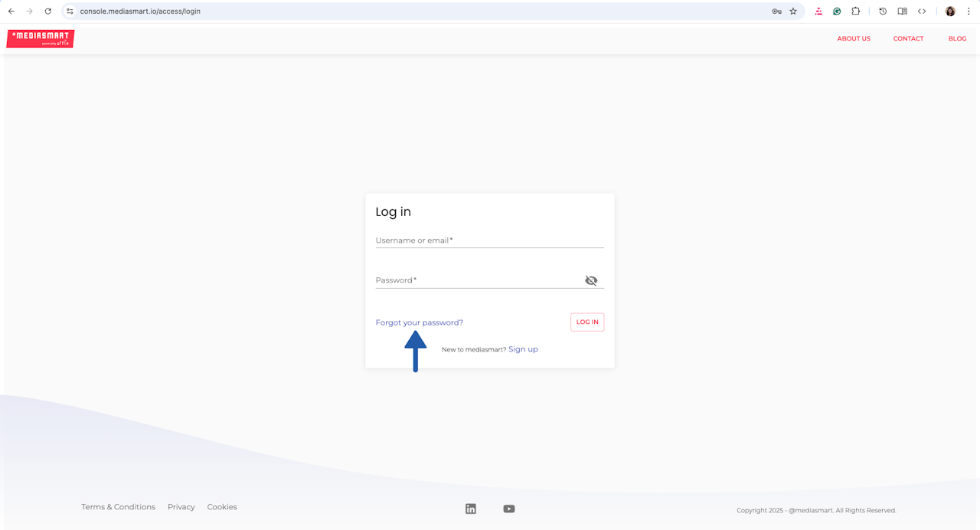Open Terms & Conditions footer link
The height and width of the screenshot is (530, 980).
pyautogui.click(x=118, y=507)
